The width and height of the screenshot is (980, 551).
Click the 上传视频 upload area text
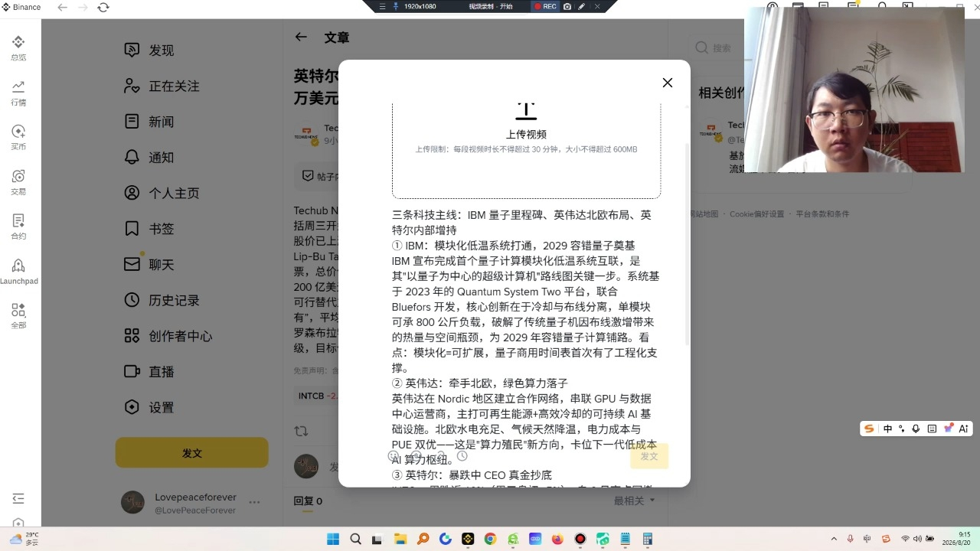[x=526, y=135]
